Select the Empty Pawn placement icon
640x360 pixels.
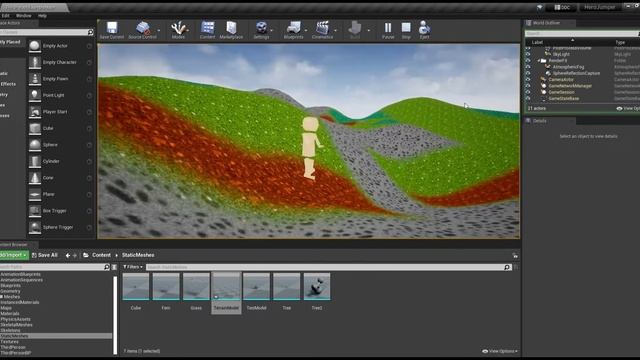coord(35,79)
